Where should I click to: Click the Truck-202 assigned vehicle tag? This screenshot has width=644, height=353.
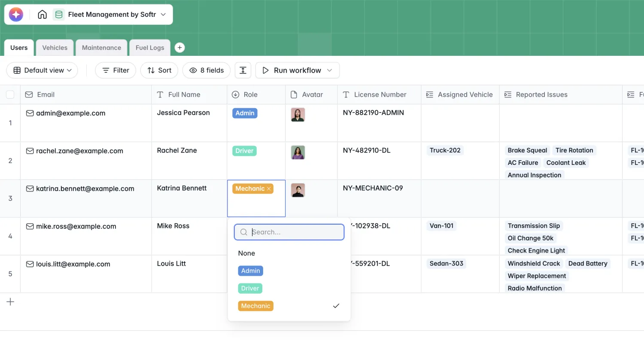pos(445,150)
